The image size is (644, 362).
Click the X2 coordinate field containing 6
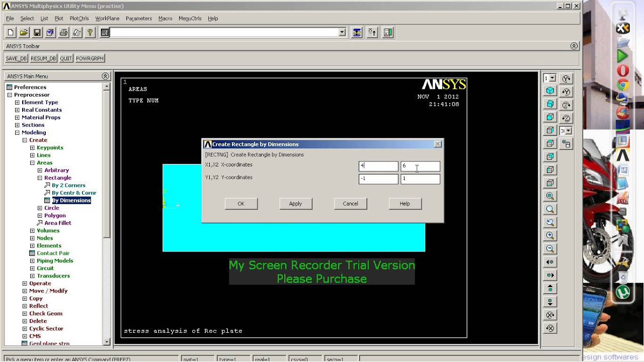click(420, 166)
